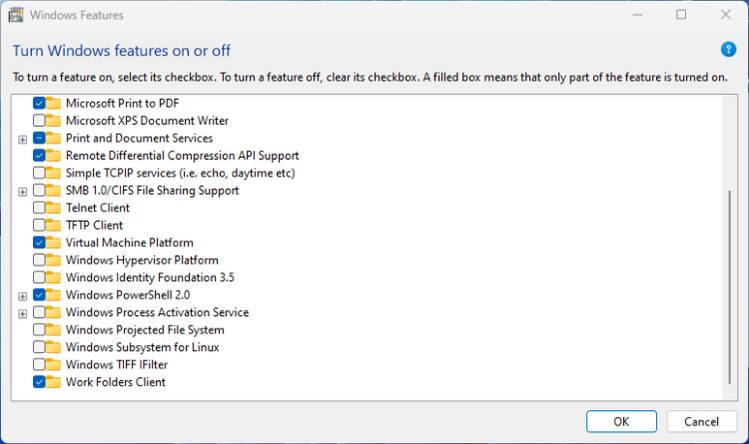This screenshot has width=749, height=444.
Task: Expand SMB 1.0/CIFS File Sharing Support
Action: pos(22,191)
